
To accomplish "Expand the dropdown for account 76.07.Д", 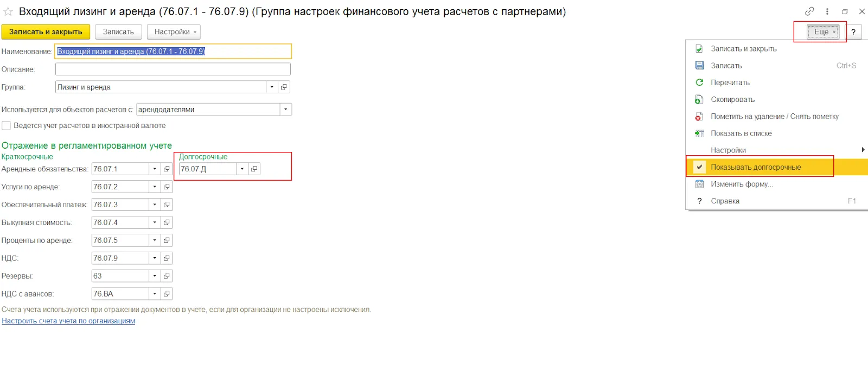I will 242,169.
